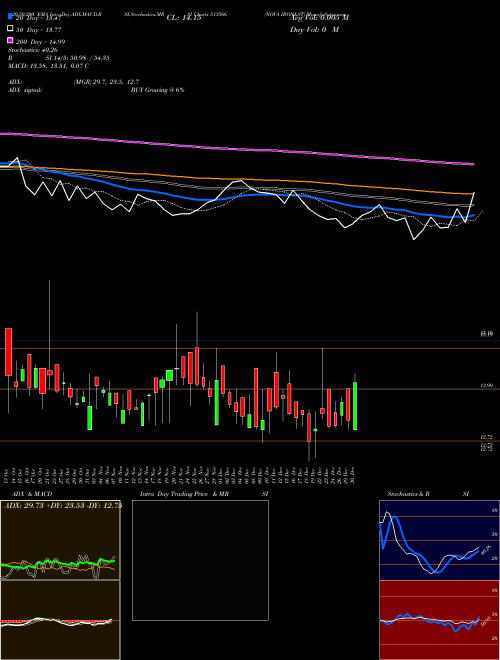
Task: Click the '12.72' price axis label
Action: pyautogui.click(x=487, y=438)
